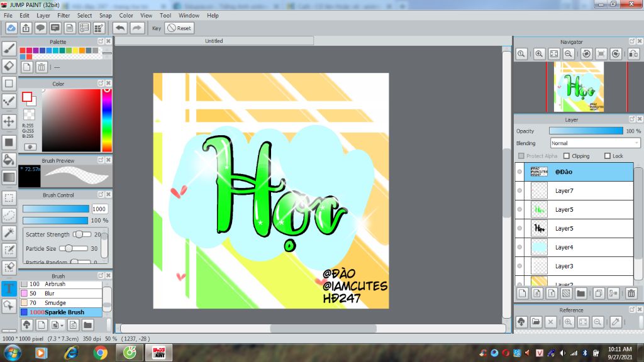Viewport: 644px width, 362px height.
Task: Choose the Lasso selection tool
Action: (9, 216)
